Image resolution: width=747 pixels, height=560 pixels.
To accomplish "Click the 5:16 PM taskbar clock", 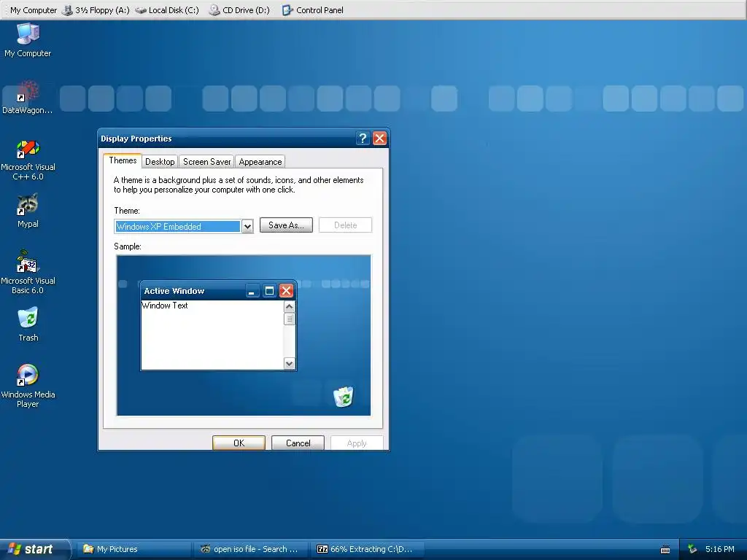I will 720,549.
